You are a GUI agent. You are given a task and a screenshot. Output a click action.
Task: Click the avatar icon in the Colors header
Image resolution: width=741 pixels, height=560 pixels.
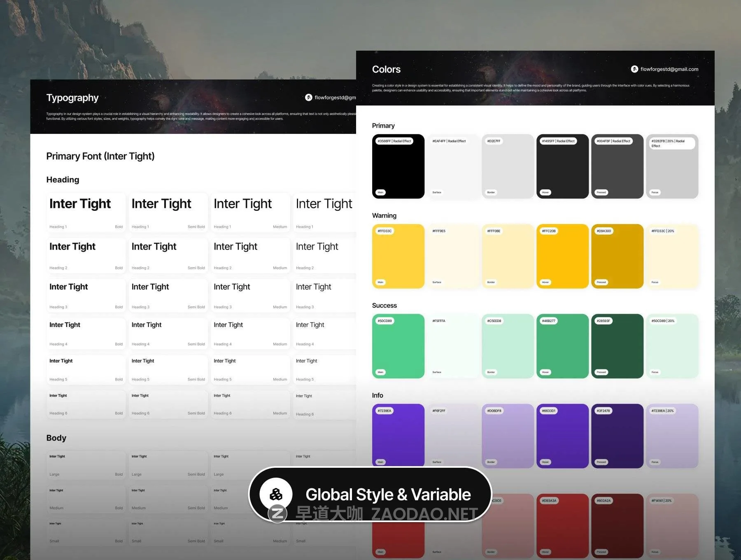point(634,69)
